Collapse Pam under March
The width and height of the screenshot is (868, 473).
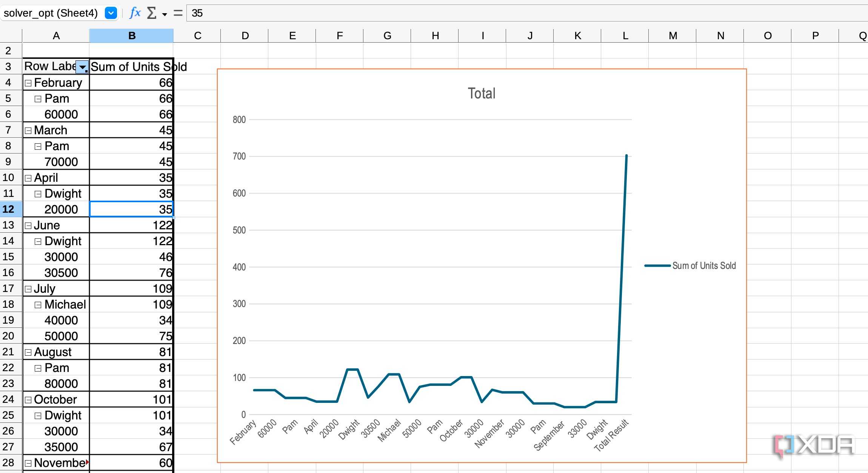(38, 146)
